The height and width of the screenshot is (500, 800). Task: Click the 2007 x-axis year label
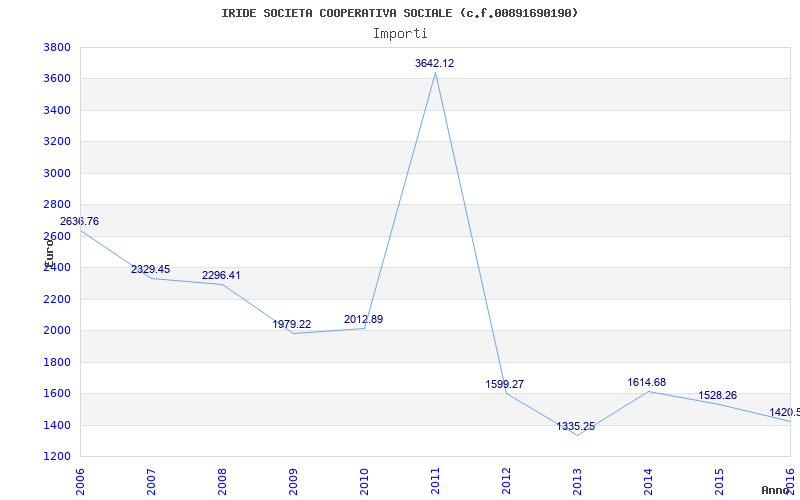point(151,482)
